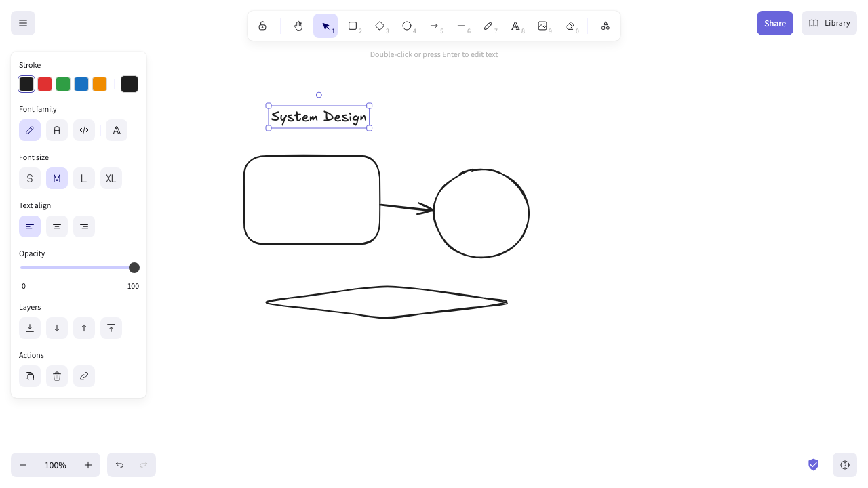Select the Arrow tool
The image size is (868, 488).
coord(434,26)
